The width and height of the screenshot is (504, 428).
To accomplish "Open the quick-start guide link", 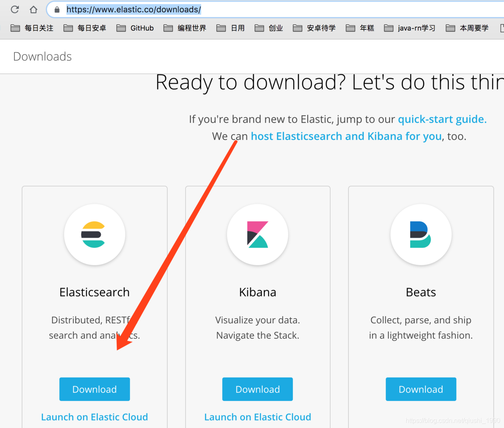I will [442, 119].
